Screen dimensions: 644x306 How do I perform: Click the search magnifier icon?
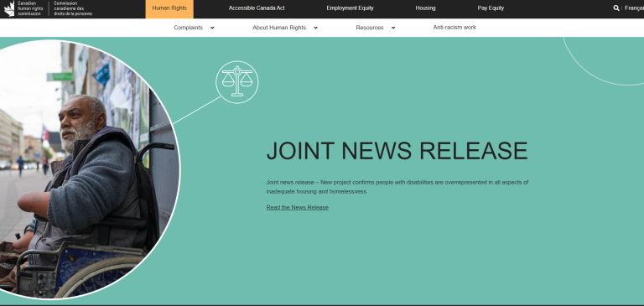pyautogui.click(x=616, y=8)
